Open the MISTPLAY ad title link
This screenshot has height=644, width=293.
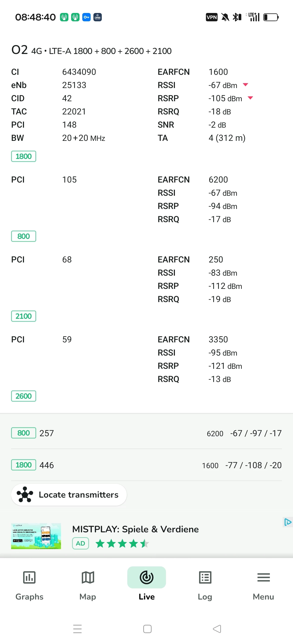click(x=135, y=529)
